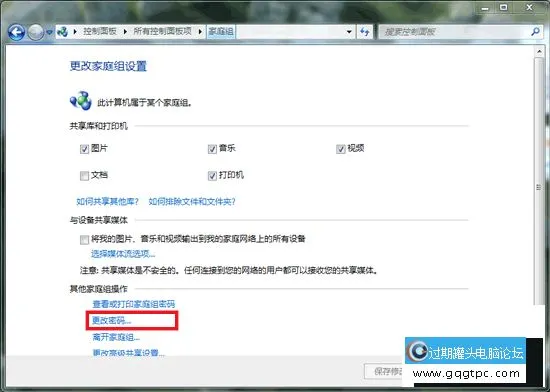Click the Forward navigation arrow button
Image resolution: width=550 pixels, height=392 pixels.
pyautogui.click(x=35, y=33)
